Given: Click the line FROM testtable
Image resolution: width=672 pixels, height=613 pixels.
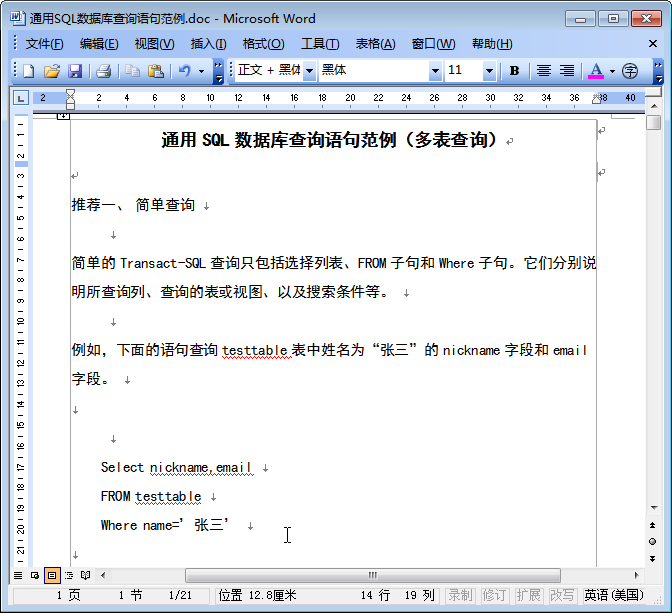Looking at the screenshot, I should 151,496.
